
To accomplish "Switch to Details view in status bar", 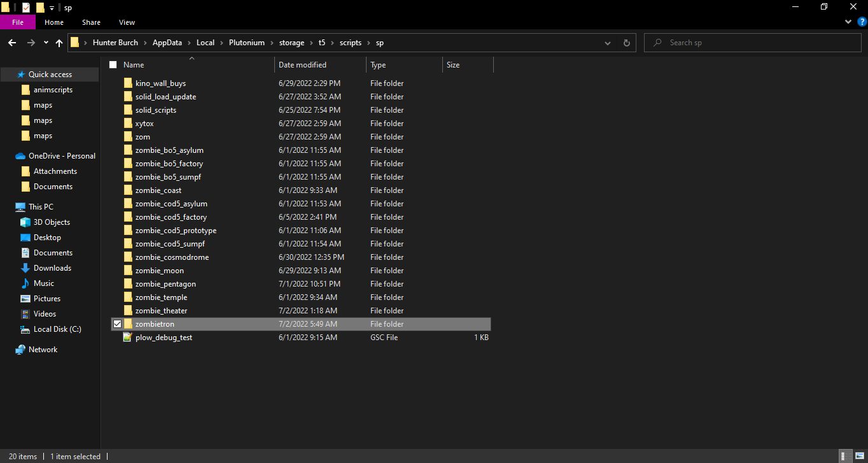I will [x=845, y=456].
